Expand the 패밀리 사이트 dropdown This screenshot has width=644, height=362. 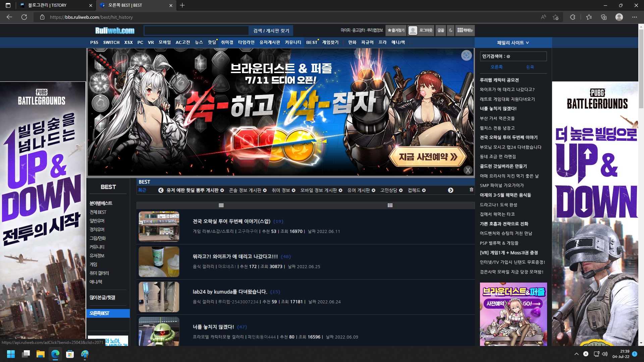(513, 43)
